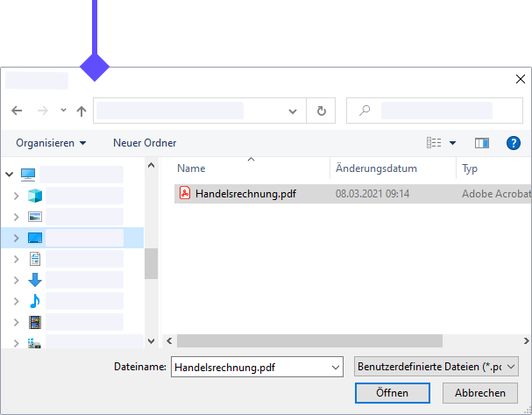Image resolution: width=532 pixels, height=415 pixels.
Task: Expand the Videos filmstrip folder node
Action: pyautogui.click(x=16, y=322)
